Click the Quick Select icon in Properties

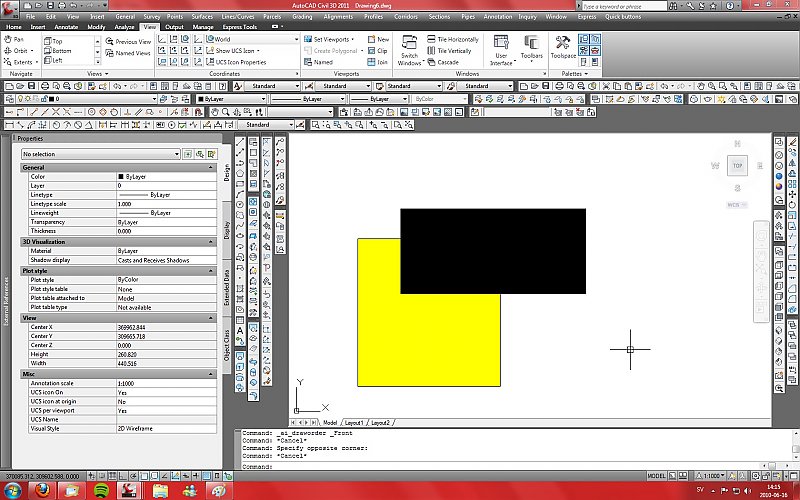pos(212,154)
